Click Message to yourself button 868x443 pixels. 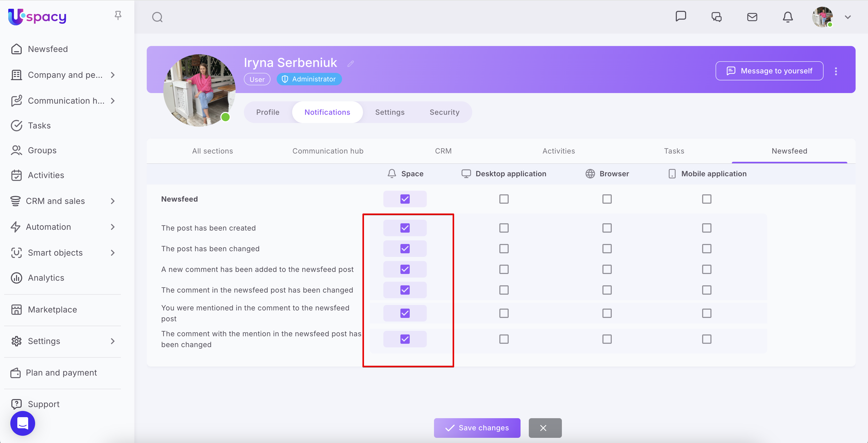point(769,71)
